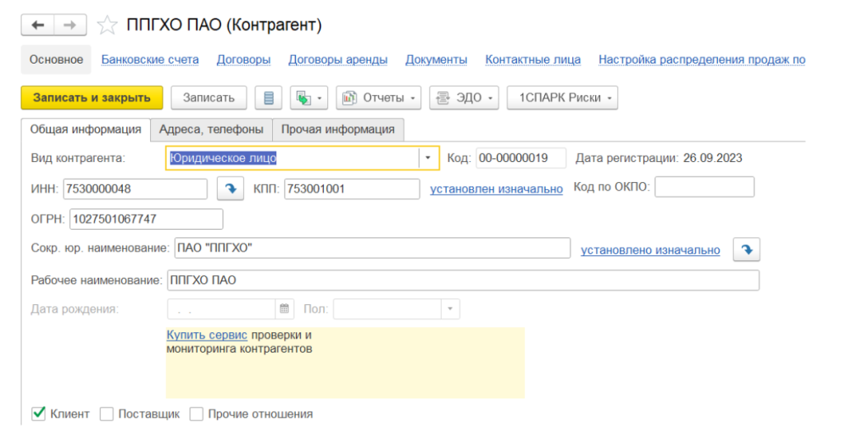Switch to Адреса, телефоны tab

pyautogui.click(x=211, y=129)
